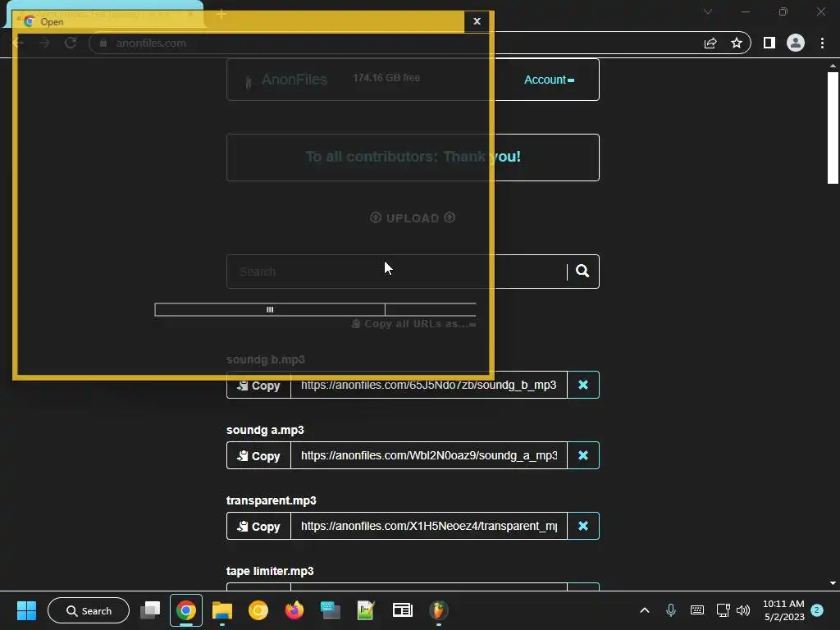Copy the soundg b.mp3 link
840x630 pixels.
pyautogui.click(x=258, y=386)
